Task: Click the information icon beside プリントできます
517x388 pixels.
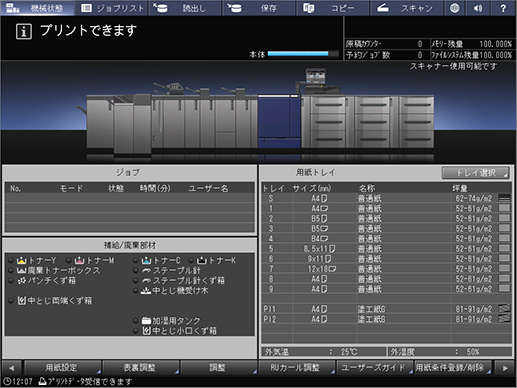Action: [x=24, y=32]
